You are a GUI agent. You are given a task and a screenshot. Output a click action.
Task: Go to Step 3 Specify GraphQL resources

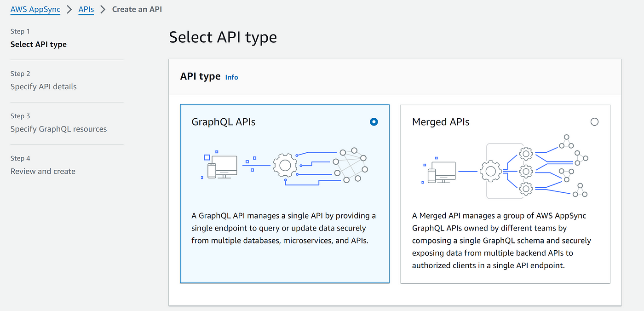point(58,123)
